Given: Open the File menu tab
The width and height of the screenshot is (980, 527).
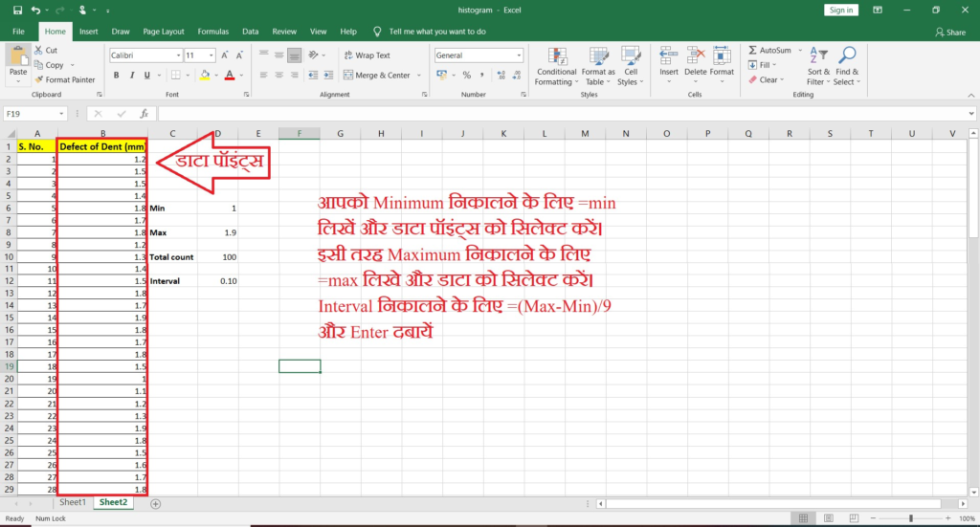Looking at the screenshot, I should click(x=19, y=32).
